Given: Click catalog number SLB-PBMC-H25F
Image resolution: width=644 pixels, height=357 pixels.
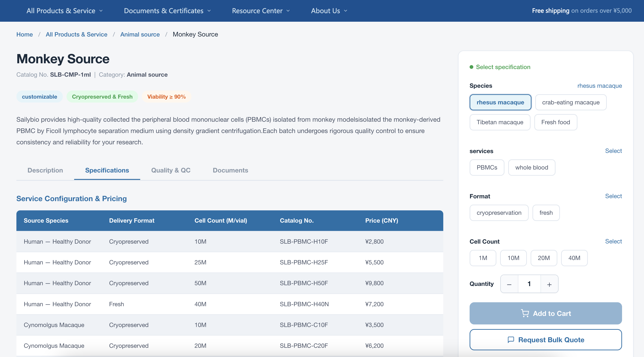Looking at the screenshot, I should point(304,262).
